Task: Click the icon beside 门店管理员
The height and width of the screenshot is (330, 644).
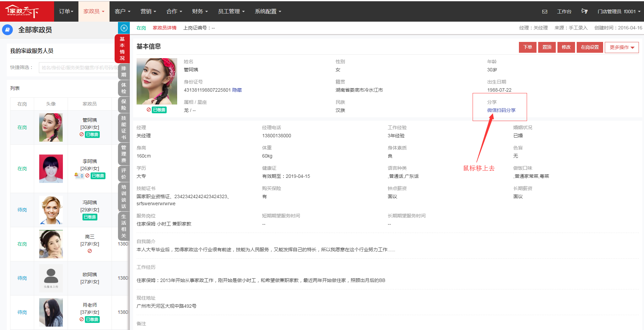Action: point(585,11)
